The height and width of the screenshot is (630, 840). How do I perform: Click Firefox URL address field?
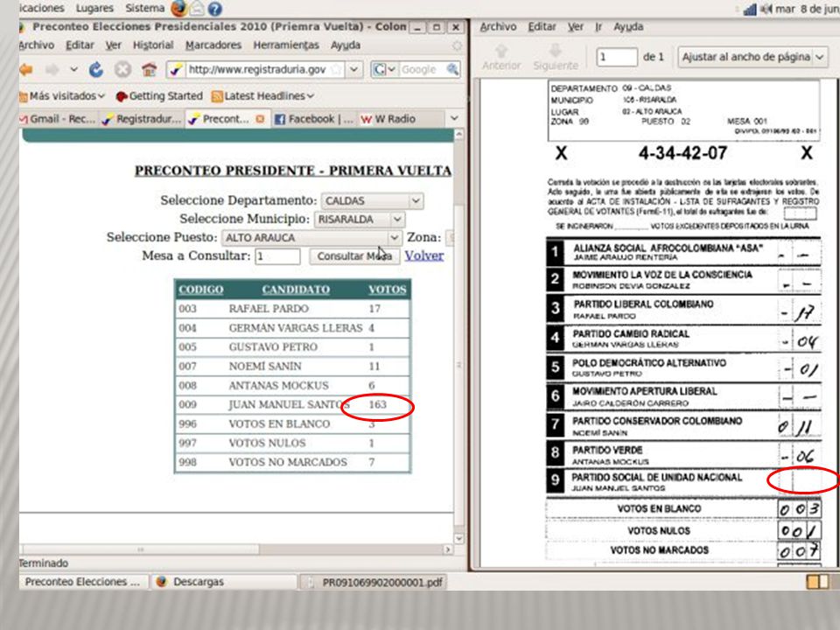pyautogui.click(x=256, y=69)
